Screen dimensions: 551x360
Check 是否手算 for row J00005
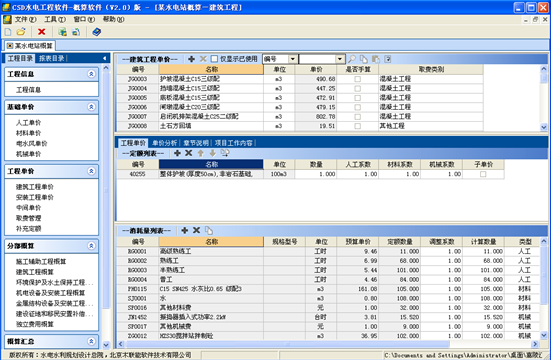(x=357, y=98)
